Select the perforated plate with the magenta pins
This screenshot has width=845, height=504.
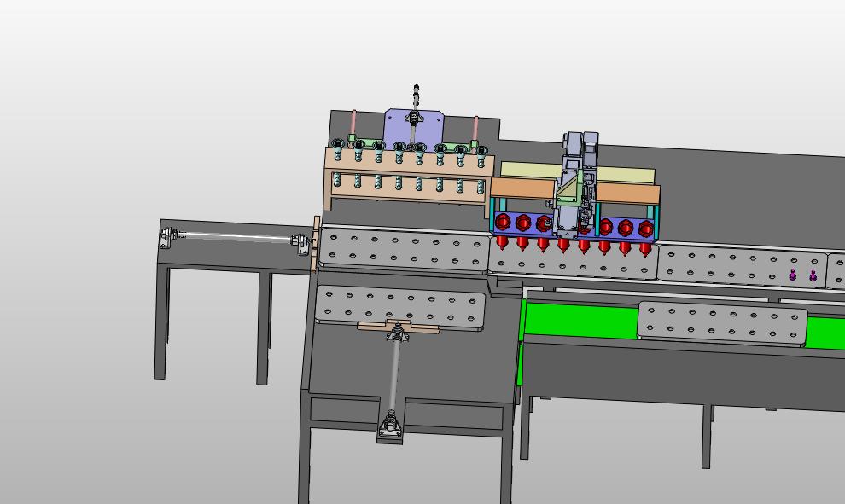[742, 265]
